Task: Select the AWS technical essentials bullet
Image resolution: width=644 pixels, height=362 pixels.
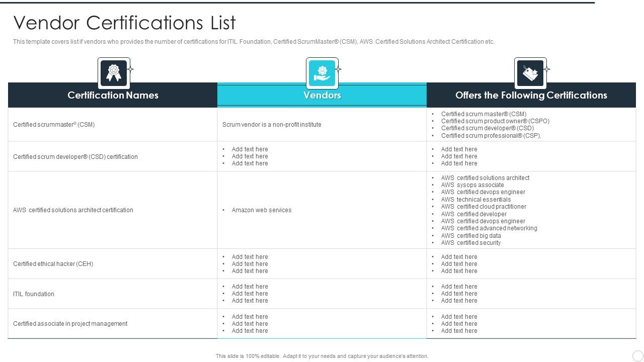Action: (475, 200)
